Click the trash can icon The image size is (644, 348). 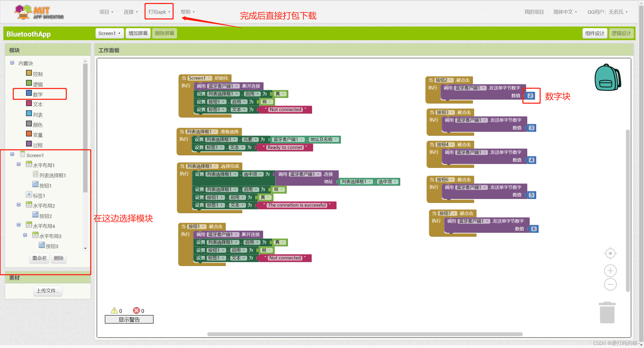point(607,312)
